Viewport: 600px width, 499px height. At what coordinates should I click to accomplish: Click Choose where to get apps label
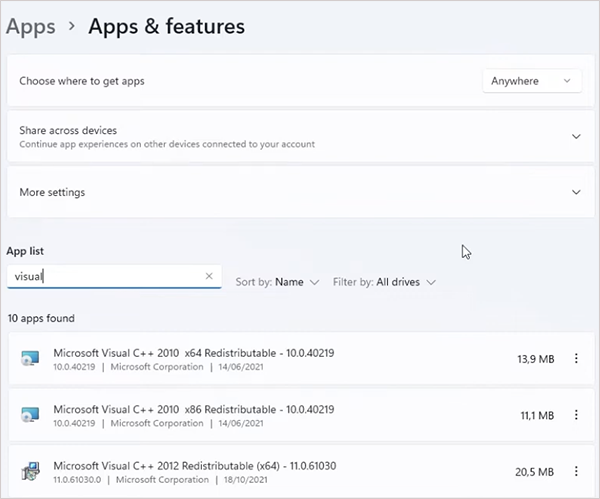point(82,81)
